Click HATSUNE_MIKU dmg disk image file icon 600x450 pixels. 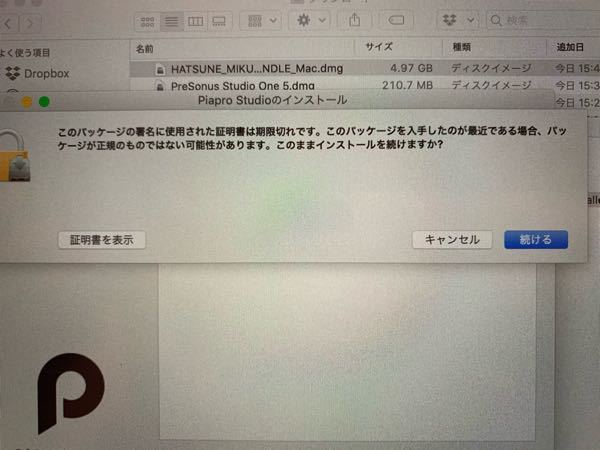click(160, 70)
